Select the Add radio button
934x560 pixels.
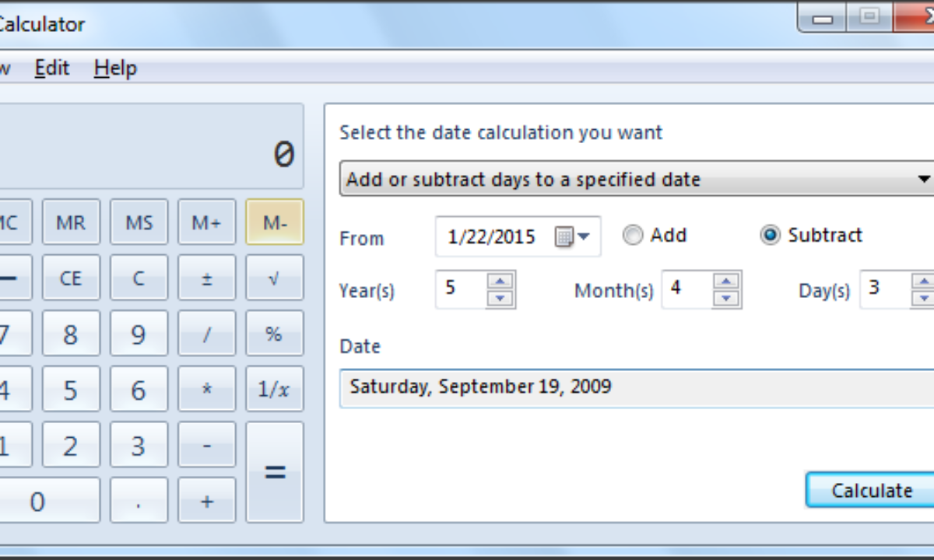634,236
